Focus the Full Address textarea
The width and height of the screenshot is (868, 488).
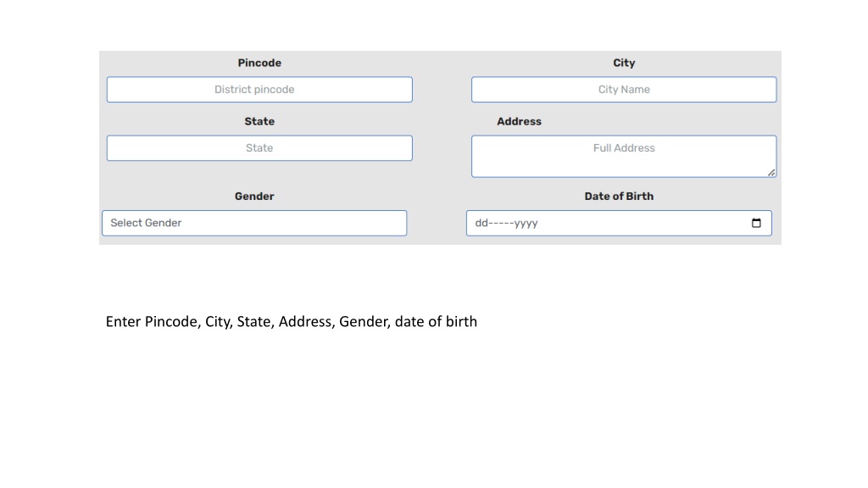(624, 157)
